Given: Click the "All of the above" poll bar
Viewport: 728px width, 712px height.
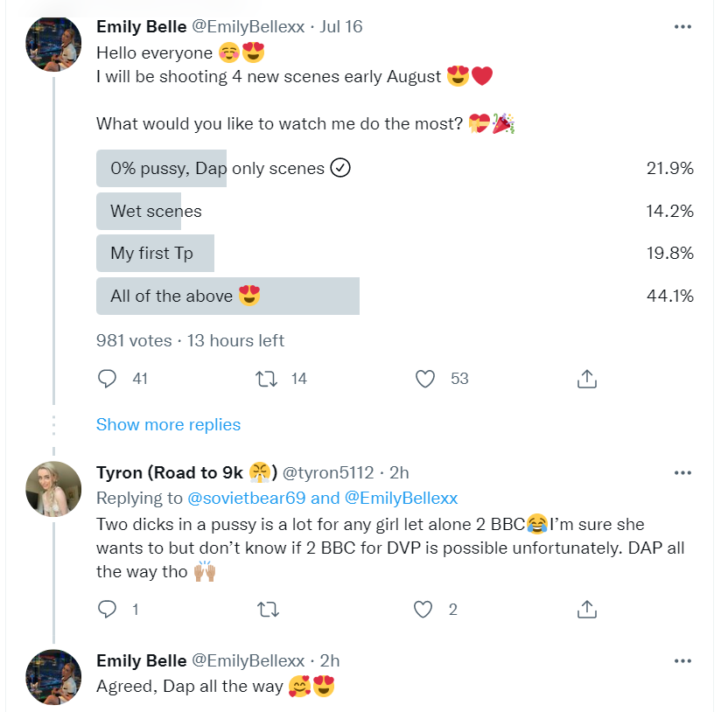Looking at the screenshot, I should tap(227, 297).
